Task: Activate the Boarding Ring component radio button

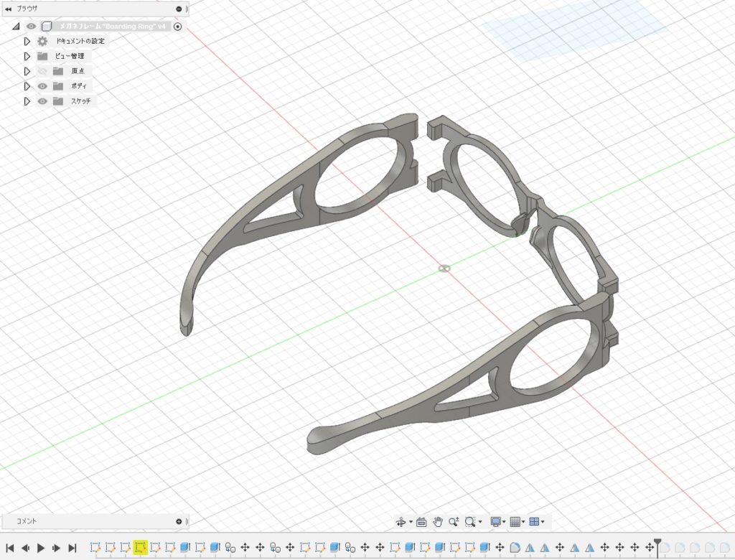Action: 178,27
